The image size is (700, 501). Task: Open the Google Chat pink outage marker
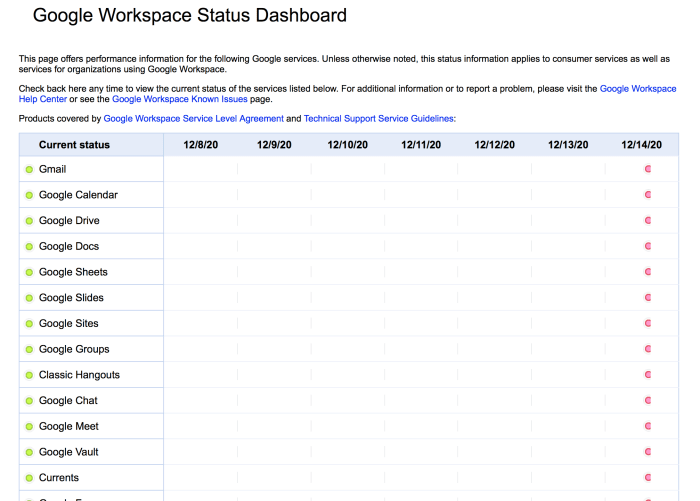tap(648, 400)
